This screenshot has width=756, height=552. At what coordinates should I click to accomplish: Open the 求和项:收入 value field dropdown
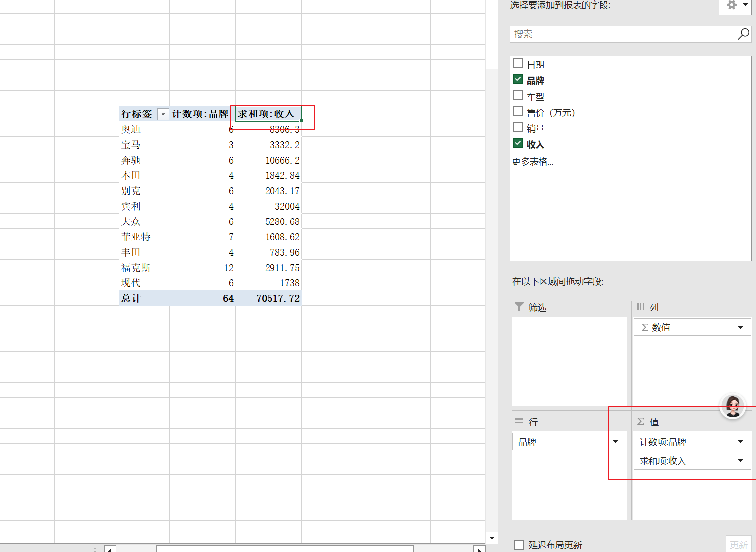740,461
